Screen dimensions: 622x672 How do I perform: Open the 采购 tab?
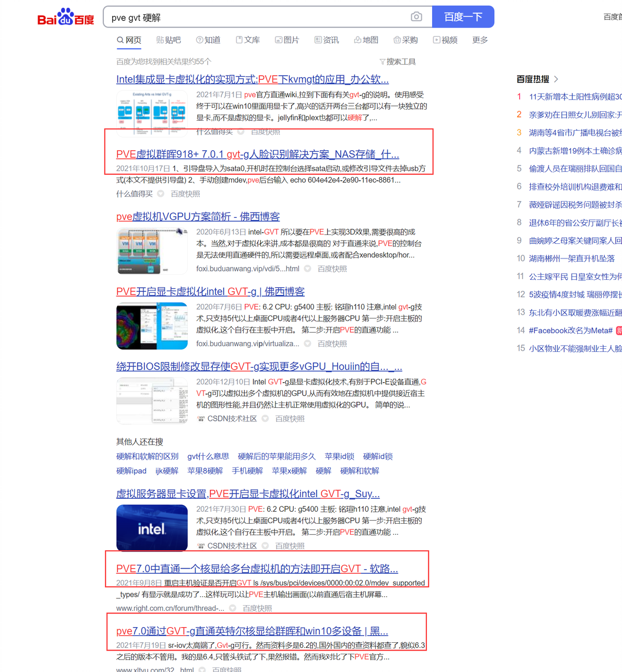pos(405,40)
